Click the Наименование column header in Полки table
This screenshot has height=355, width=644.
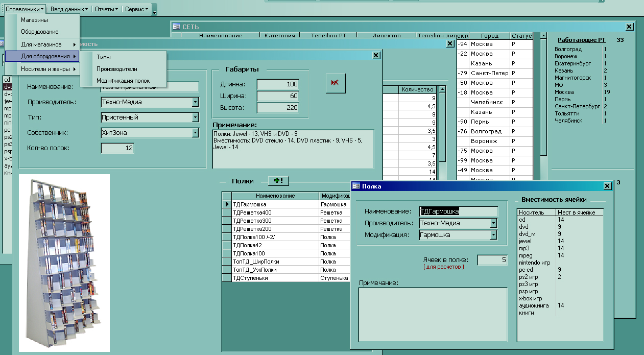[275, 196]
